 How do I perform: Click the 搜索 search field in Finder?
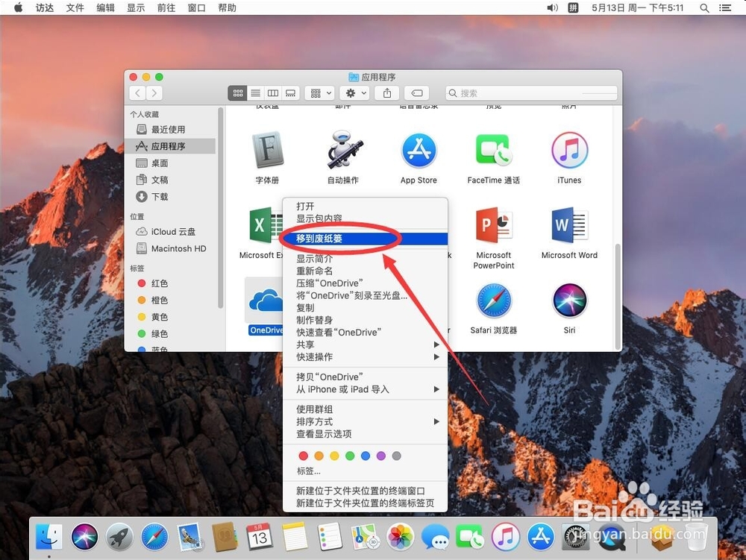[x=531, y=93]
